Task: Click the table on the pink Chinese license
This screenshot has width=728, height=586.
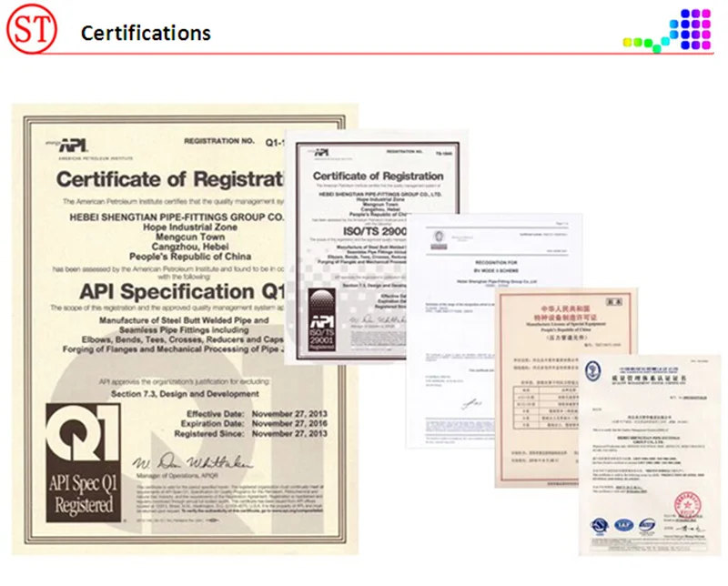Action: pyautogui.click(x=546, y=408)
